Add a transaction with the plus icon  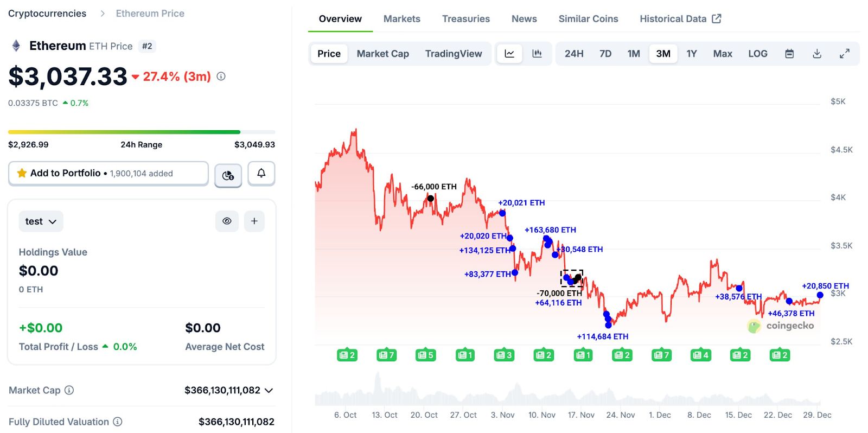pyautogui.click(x=254, y=221)
